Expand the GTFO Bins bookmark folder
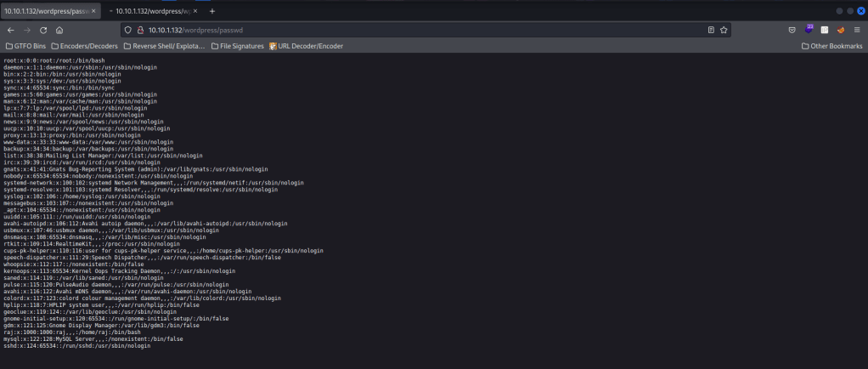This screenshot has width=868, height=369. (x=26, y=46)
